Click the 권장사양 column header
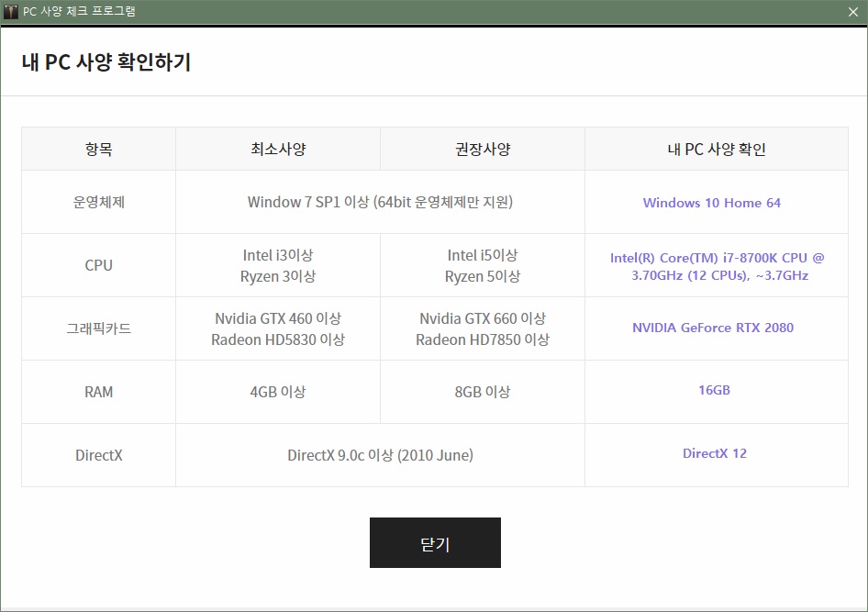Screen dimensions: 868x612 tap(483, 150)
